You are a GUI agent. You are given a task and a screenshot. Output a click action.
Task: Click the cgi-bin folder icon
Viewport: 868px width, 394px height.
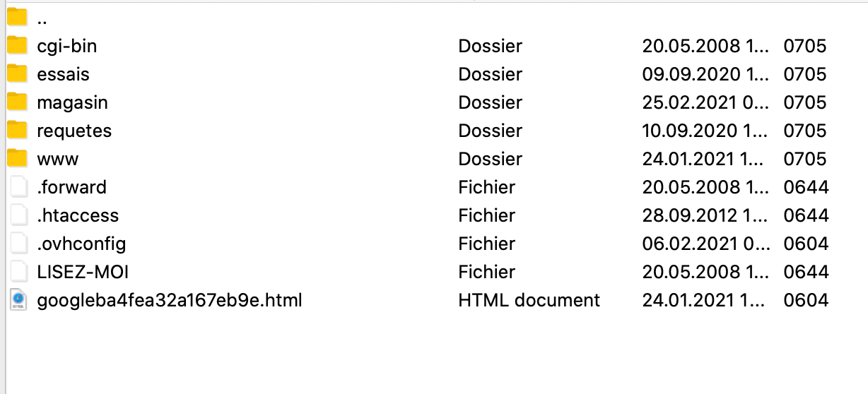tap(17, 46)
